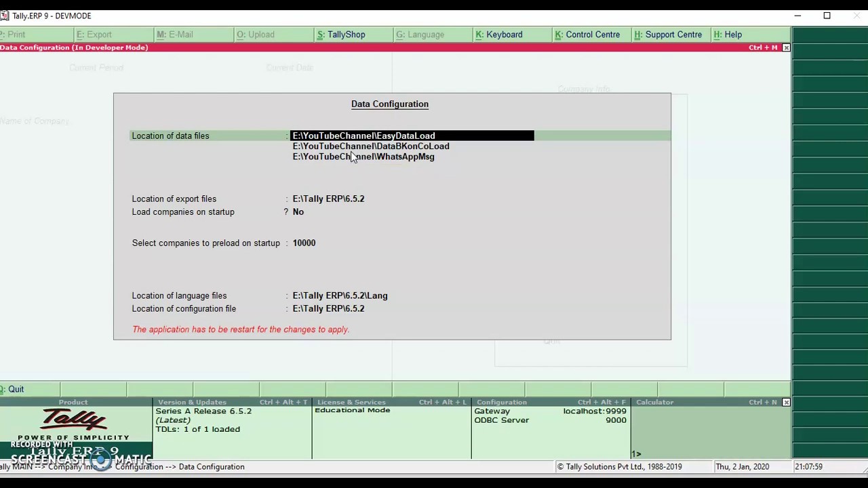The image size is (868, 488).
Task: Minimize the Tally.ERP 9 window
Action: pos(797,16)
